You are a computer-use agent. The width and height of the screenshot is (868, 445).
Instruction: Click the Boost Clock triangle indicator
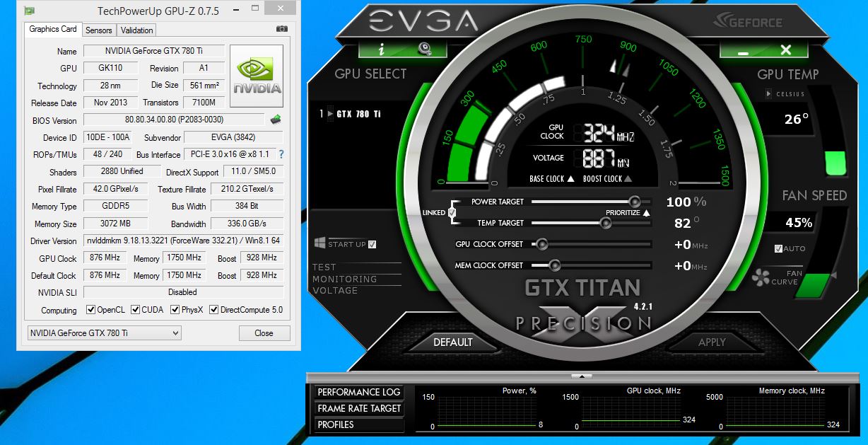click(x=628, y=179)
